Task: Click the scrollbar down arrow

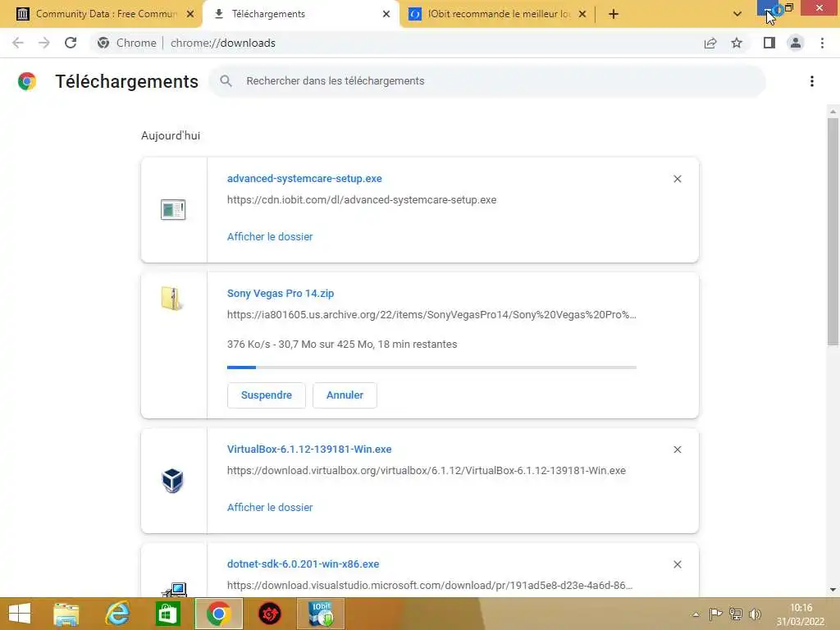Action: tap(833, 590)
